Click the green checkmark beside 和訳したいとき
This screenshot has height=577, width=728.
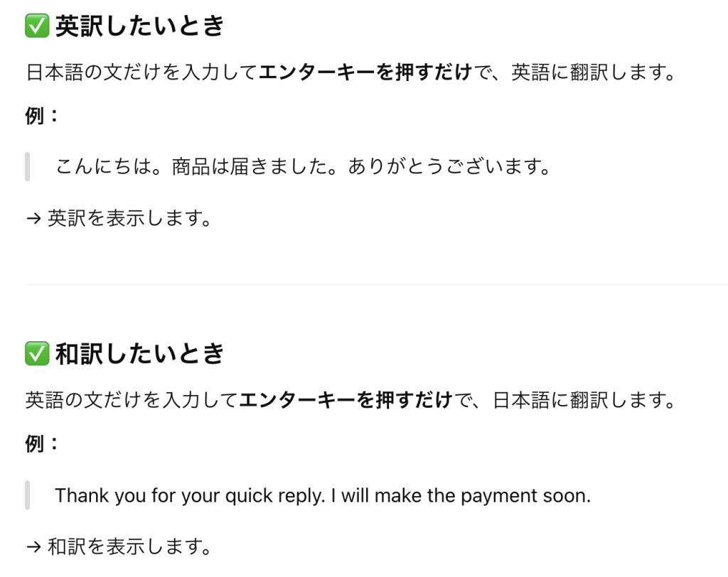point(37,354)
